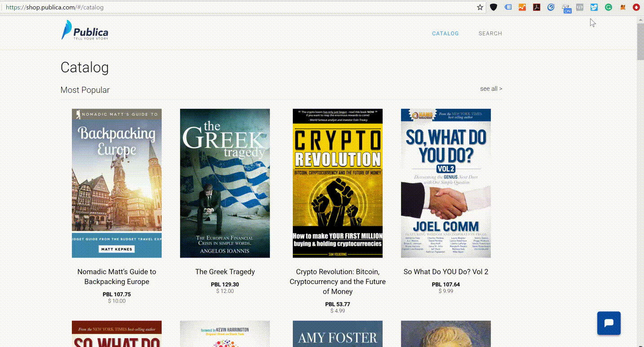The width and height of the screenshot is (644, 347).
Task: Go home via the Publica logo
Action: 85,30
